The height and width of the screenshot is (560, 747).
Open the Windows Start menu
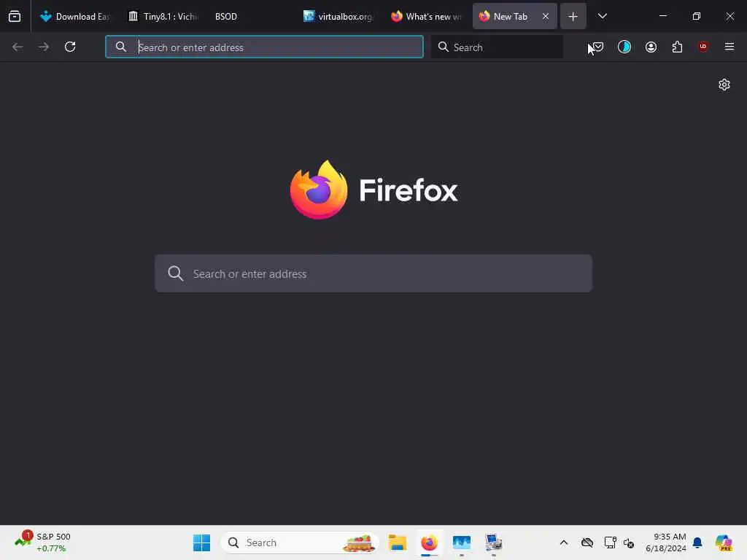point(201,542)
